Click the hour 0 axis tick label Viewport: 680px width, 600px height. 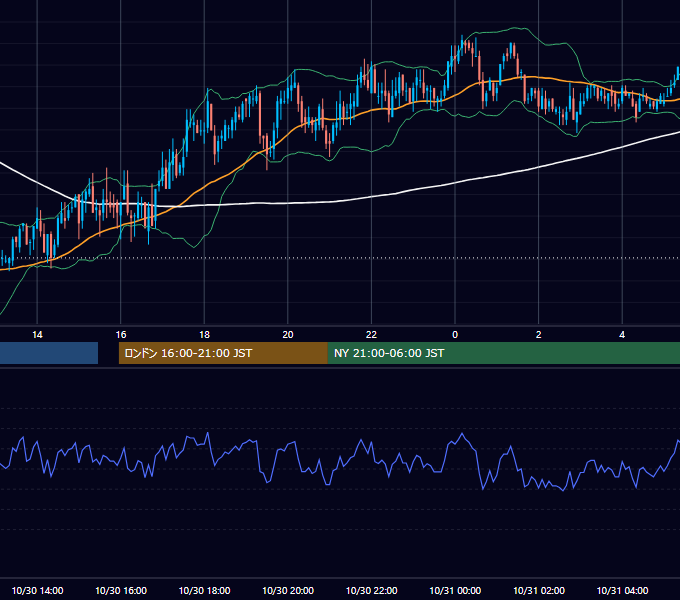coord(455,335)
